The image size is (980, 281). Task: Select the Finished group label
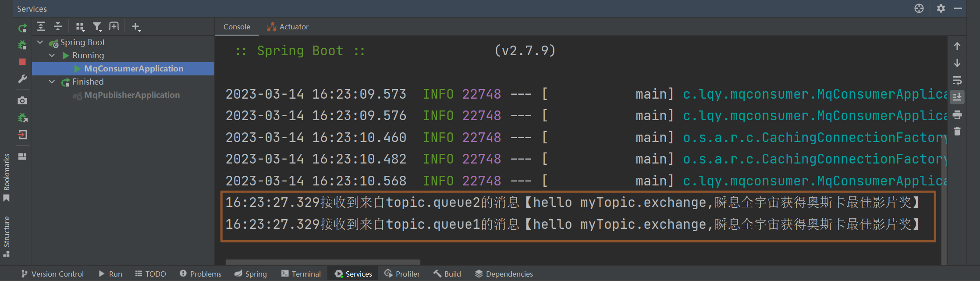(x=88, y=82)
